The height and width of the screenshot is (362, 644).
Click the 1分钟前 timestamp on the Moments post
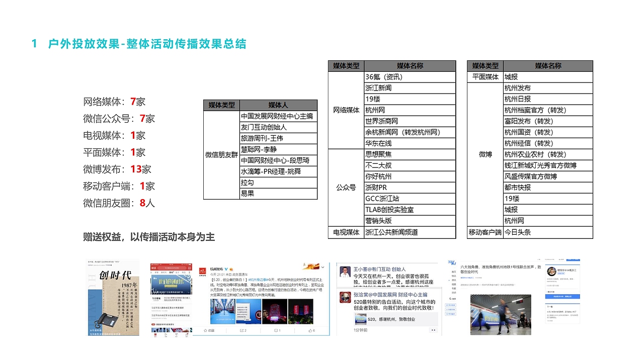360,330
